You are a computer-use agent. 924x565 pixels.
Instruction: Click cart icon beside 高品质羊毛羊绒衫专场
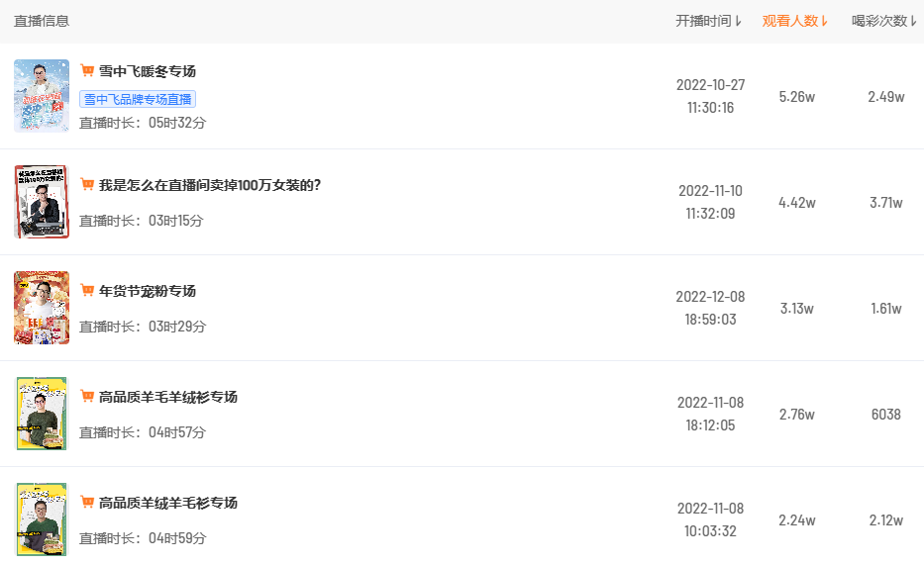87,397
